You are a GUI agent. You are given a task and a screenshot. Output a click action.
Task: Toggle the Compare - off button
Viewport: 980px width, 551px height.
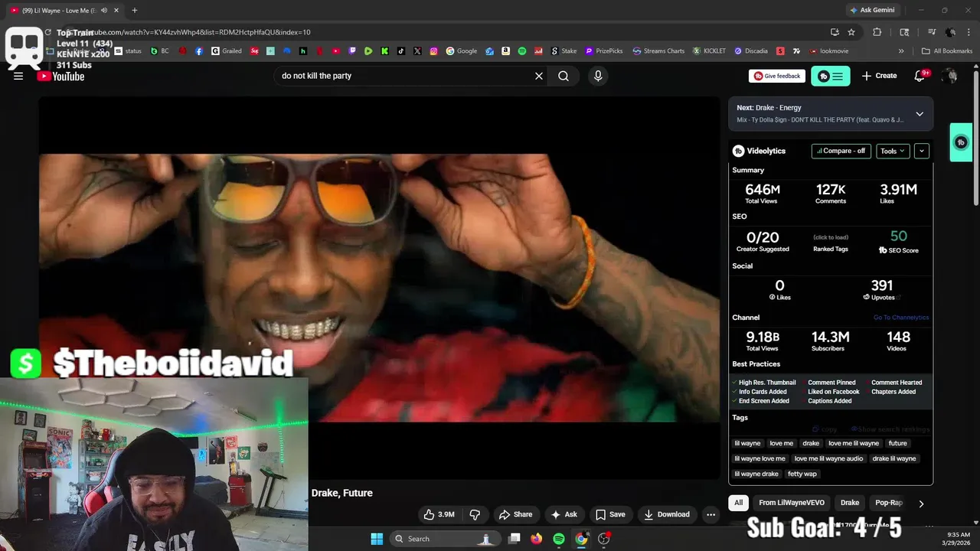click(841, 151)
